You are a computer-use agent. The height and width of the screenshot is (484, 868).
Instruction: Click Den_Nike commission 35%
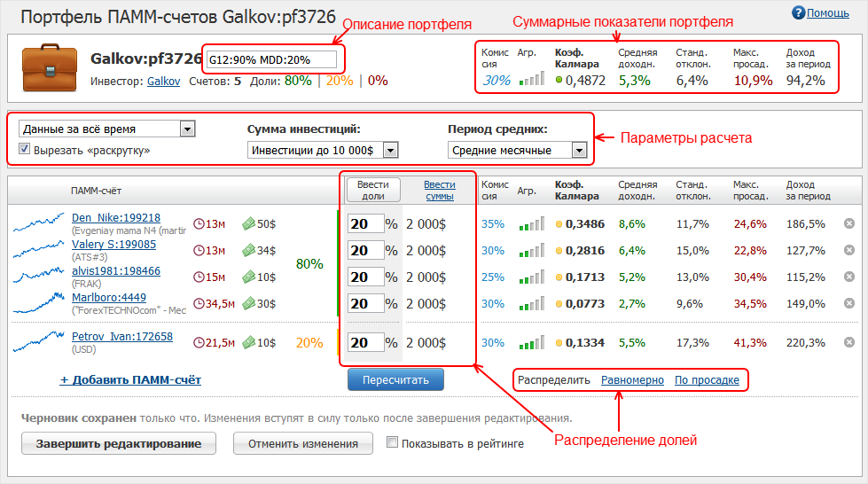tap(493, 223)
